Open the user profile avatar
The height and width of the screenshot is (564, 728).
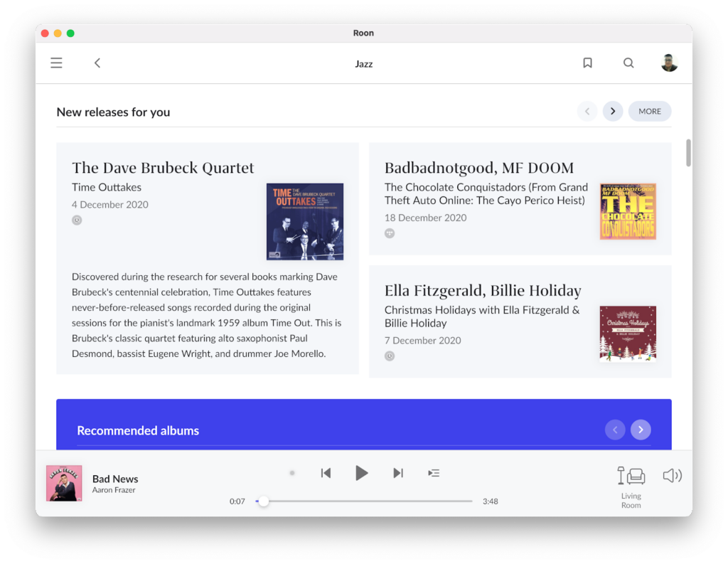tap(669, 63)
